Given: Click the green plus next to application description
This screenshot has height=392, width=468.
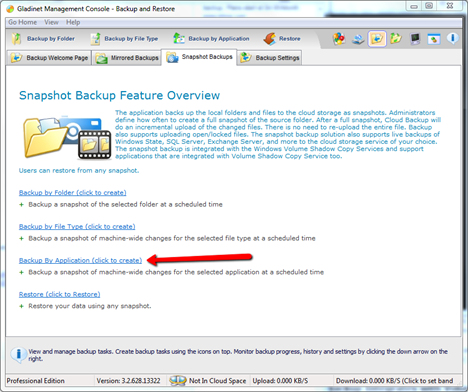Looking at the screenshot, I should pos(21,272).
